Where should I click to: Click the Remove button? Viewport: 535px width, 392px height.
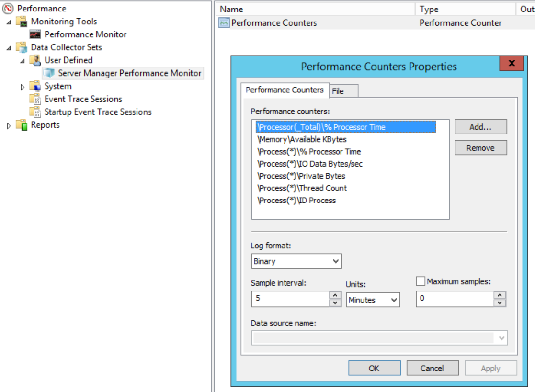pos(480,148)
